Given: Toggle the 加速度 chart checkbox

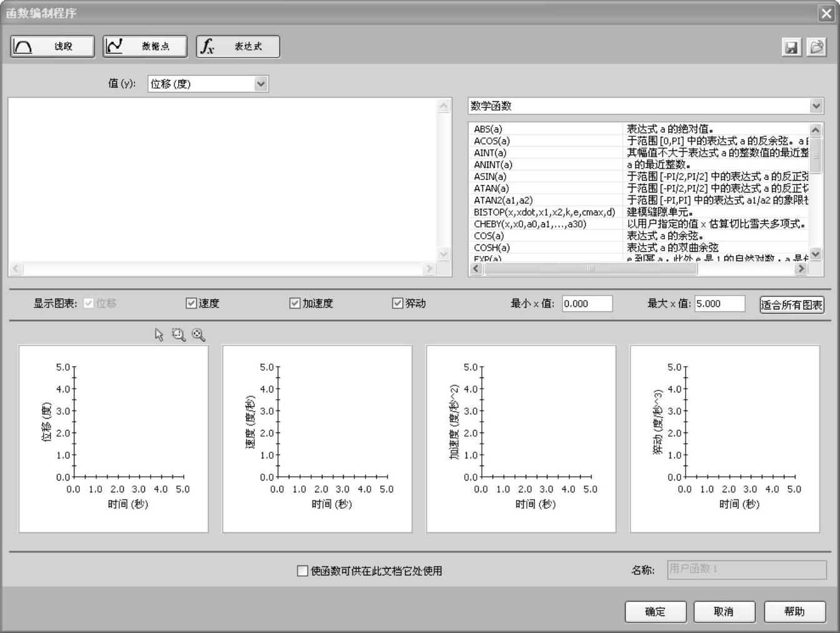Looking at the screenshot, I should [295, 303].
